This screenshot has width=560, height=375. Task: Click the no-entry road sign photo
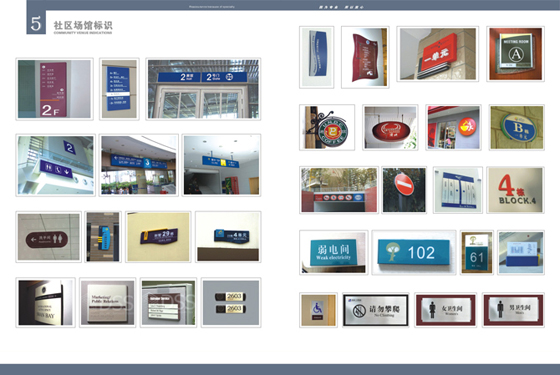pos(404,190)
